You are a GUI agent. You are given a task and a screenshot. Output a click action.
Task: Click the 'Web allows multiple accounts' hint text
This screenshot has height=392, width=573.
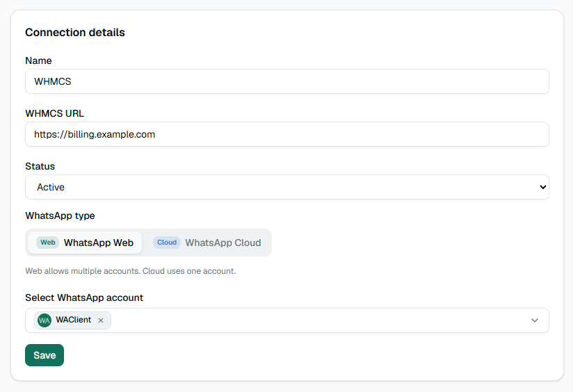131,271
